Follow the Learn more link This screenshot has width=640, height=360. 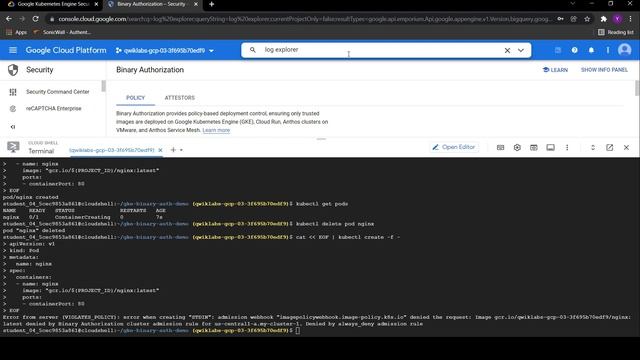pyautogui.click(x=216, y=130)
